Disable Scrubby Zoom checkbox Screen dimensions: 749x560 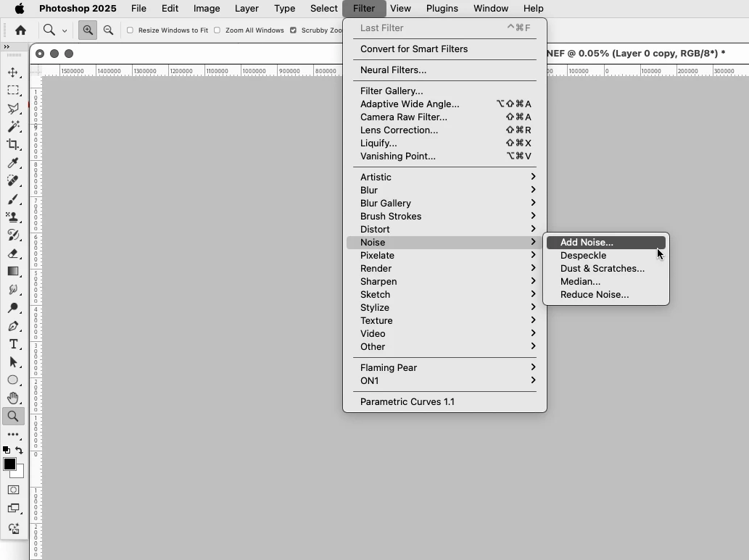(x=294, y=30)
